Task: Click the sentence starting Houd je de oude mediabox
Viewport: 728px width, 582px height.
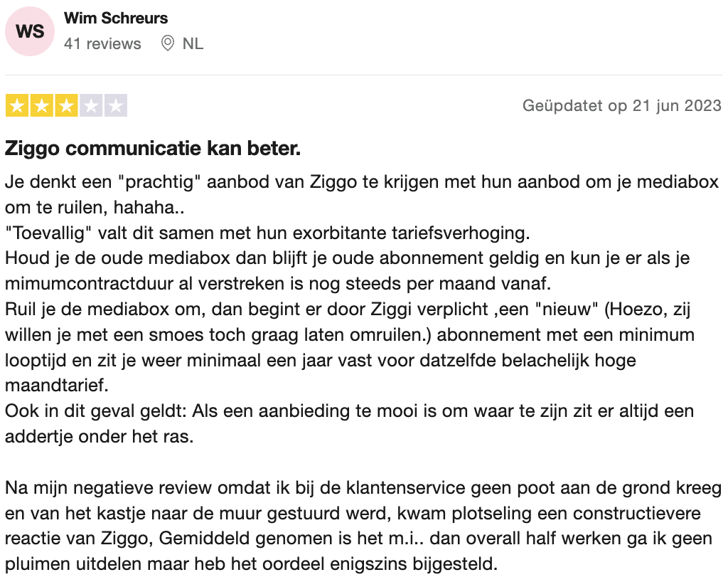Action: (x=347, y=271)
